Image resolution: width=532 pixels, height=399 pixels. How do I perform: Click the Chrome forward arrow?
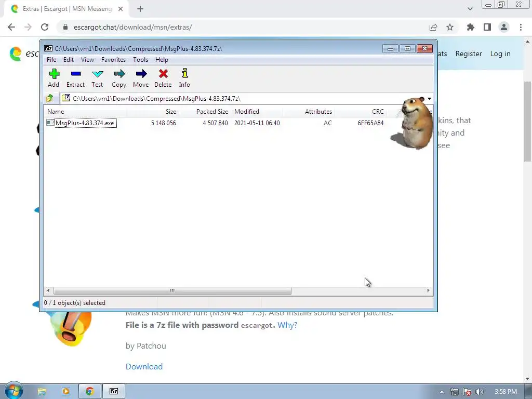pos(28,27)
